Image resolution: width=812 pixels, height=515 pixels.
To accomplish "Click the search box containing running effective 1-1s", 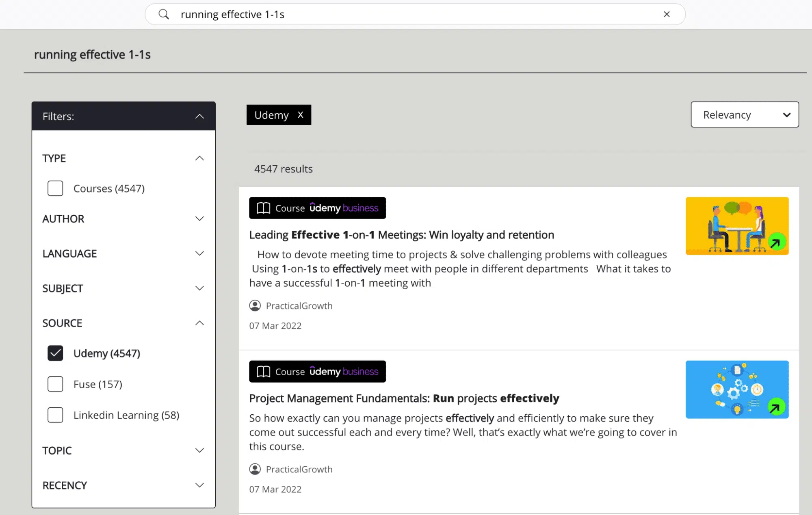I will 415,14.
